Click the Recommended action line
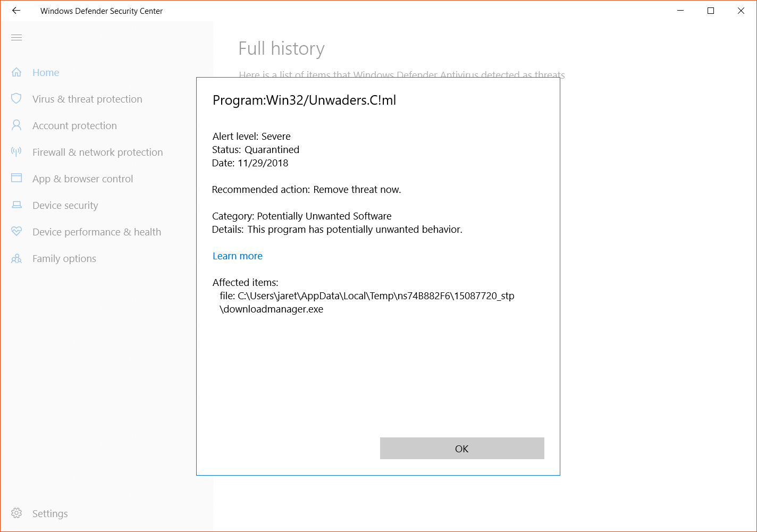 307,189
